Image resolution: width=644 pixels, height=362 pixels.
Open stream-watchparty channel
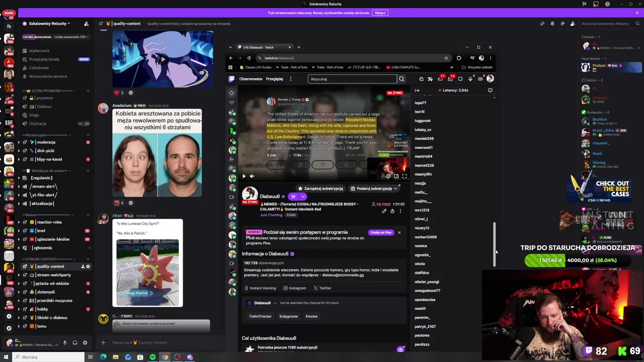(x=54, y=275)
